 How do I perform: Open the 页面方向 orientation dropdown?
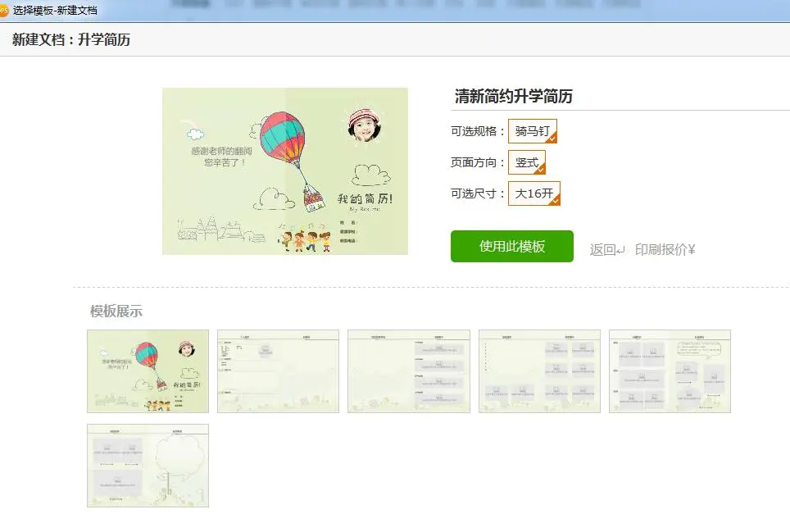coord(524,163)
